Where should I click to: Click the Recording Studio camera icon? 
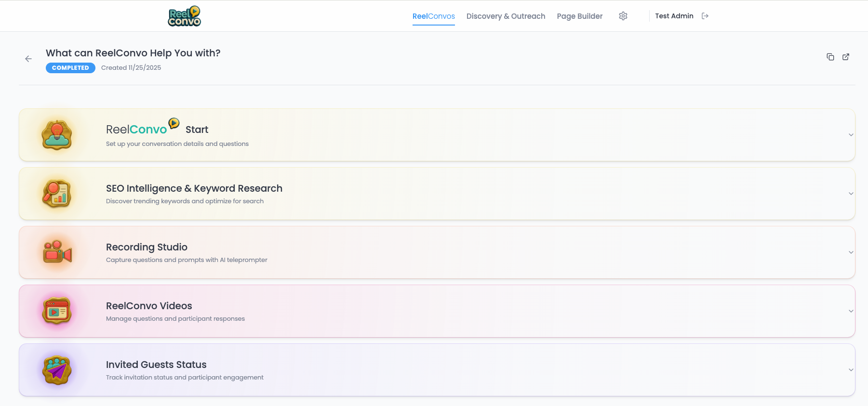tap(57, 252)
